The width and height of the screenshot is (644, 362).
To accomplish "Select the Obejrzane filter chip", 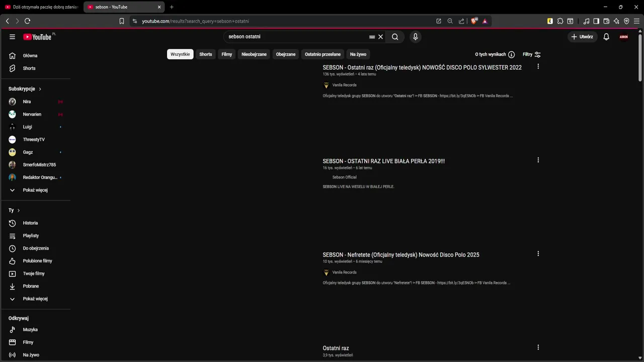I will coord(286,54).
